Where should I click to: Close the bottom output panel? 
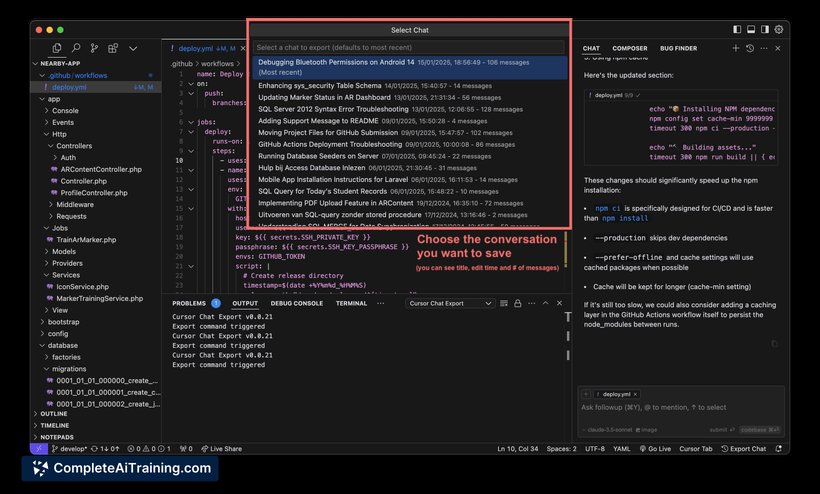(559, 303)
